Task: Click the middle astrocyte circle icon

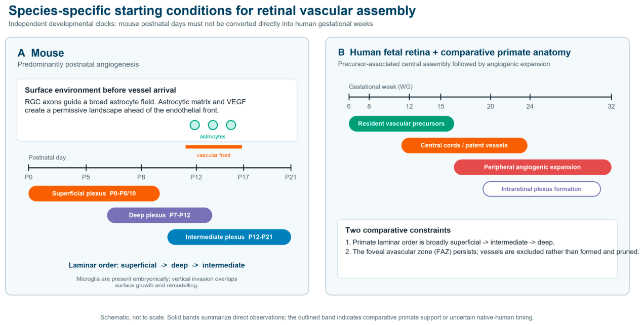Action: [x=213, y=125]
